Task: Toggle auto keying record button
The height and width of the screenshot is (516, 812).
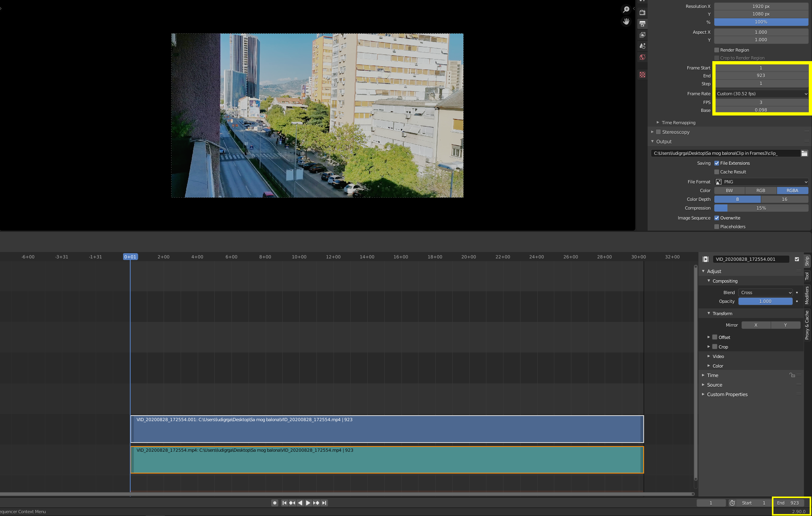Action: click(x=274, y=503)
